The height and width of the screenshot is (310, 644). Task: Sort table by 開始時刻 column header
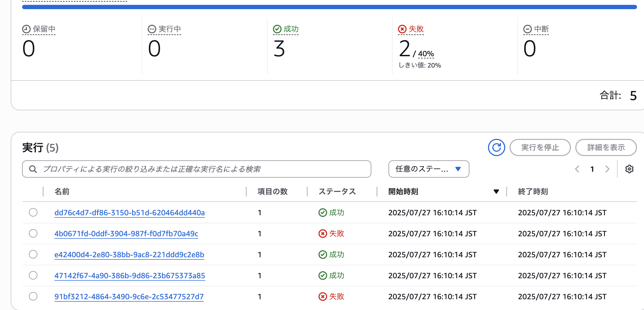[x=403, y=192]
